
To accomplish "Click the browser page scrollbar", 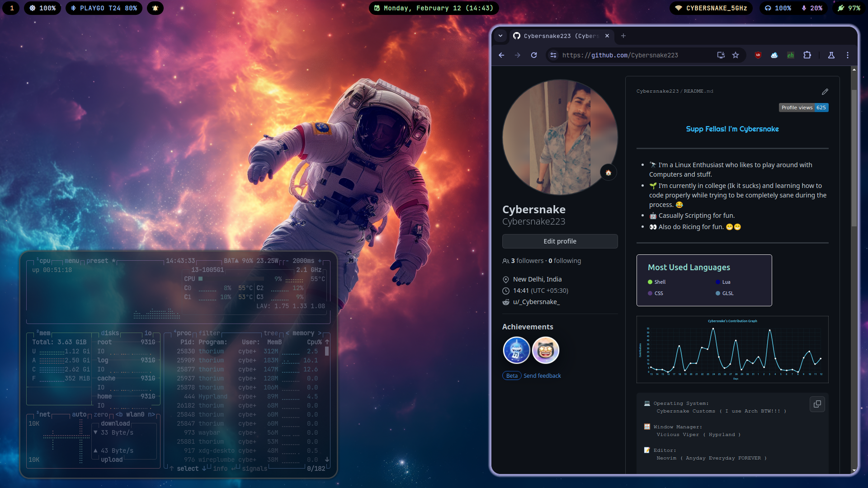I will pyautogui.click(x=854, y=158).
